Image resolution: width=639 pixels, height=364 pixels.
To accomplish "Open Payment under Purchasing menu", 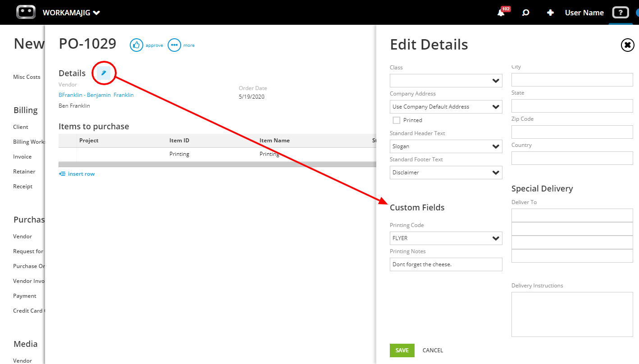I will click(25, 296).
